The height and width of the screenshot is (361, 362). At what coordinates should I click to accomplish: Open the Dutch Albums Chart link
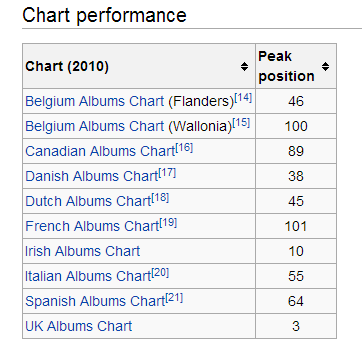tap(88, 201)
